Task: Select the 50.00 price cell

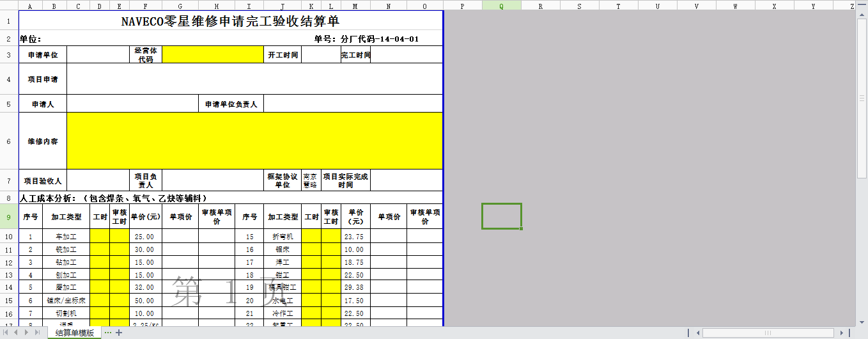Action: tap(146, 301)
